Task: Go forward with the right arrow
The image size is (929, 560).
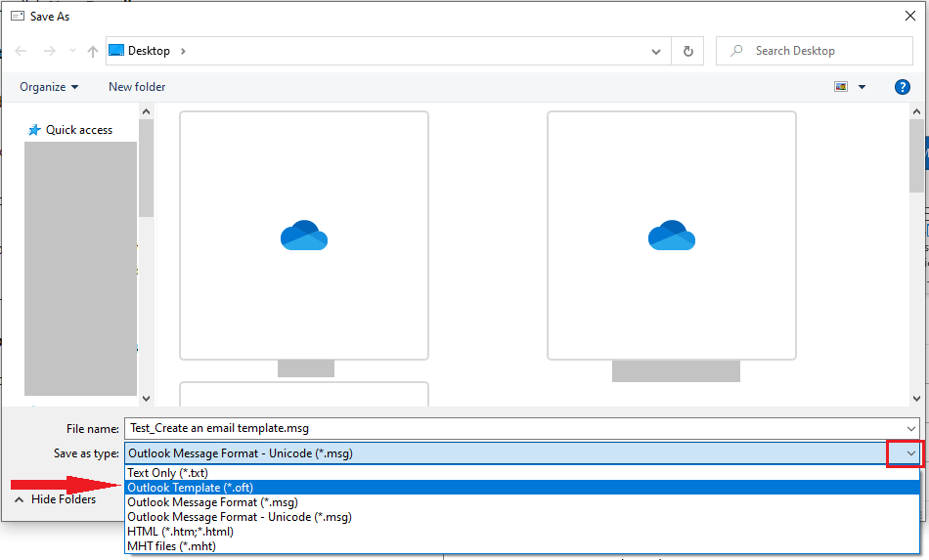Action: pyautogui.click(x=50, y=51)
